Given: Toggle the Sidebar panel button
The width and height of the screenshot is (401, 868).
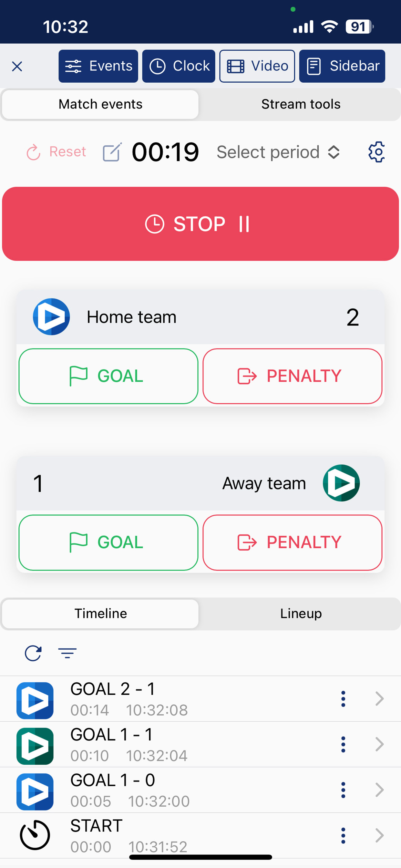Looking at the screenshot, I should [x=342, y=66].
